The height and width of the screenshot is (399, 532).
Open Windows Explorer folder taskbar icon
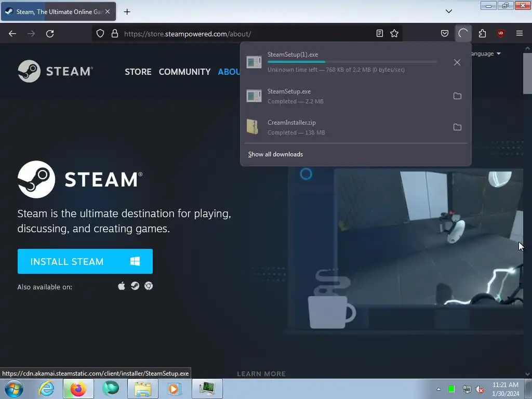[x=143, y=389]
